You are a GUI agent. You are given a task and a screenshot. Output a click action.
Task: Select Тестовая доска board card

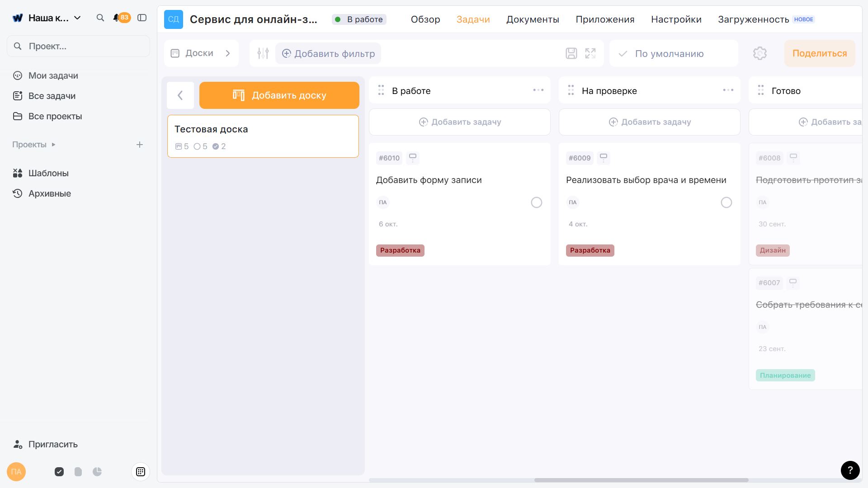263,136
